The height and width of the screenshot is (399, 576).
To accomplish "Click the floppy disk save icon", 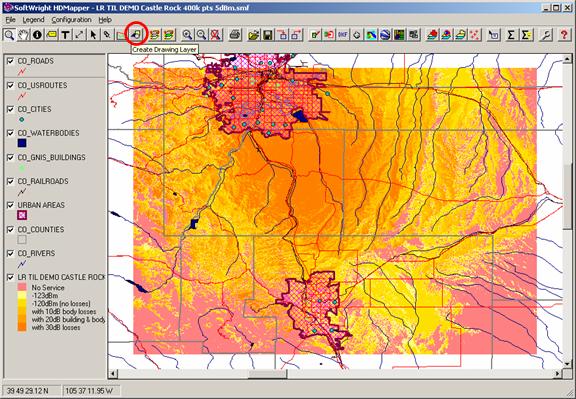I will tap(268, 35).
